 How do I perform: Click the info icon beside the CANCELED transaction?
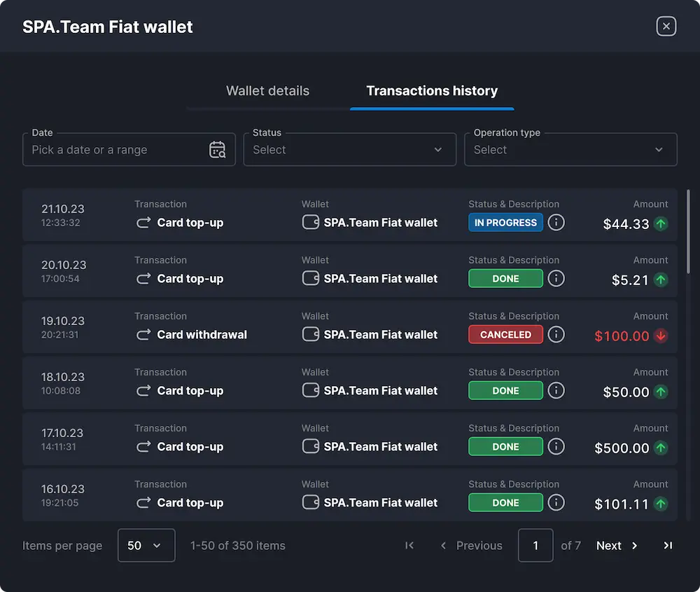pyautogui.click(x=556, y=334)
